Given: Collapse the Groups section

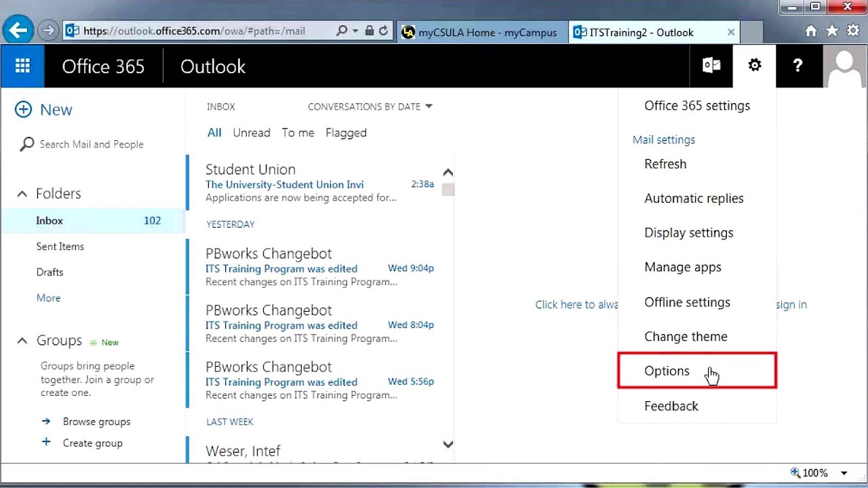Looking at the screenshot, I should point(22,341).
